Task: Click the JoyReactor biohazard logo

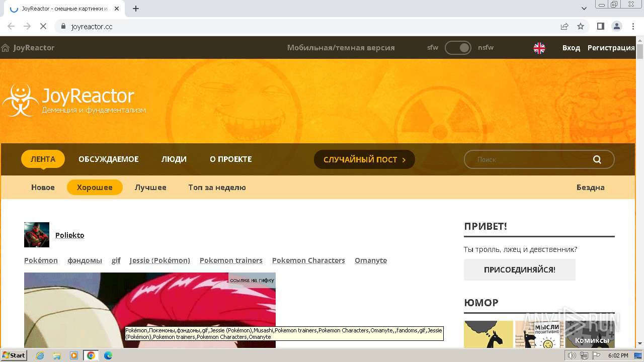Action: click(20, 100)
